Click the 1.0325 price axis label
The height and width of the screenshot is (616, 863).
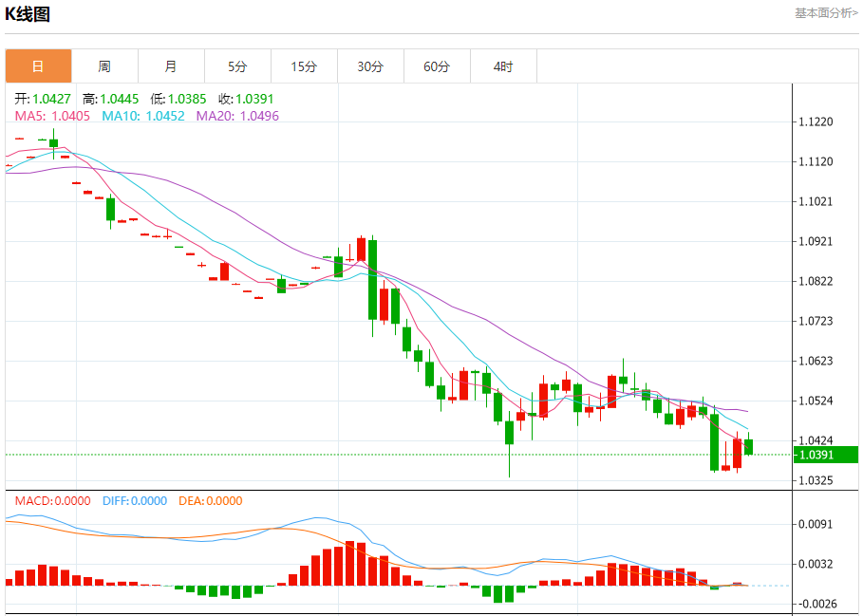[x=816, y=480]
